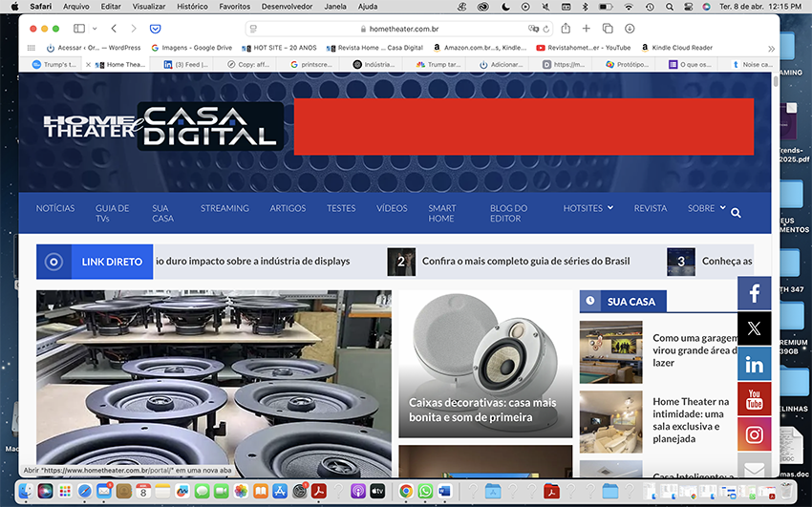Open the Favoritos menu in menu bar

pos(235,6)
